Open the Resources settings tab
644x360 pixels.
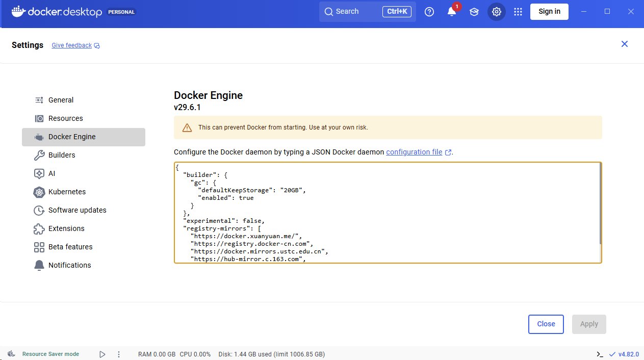pyautogui.click(x=84, y=118)
